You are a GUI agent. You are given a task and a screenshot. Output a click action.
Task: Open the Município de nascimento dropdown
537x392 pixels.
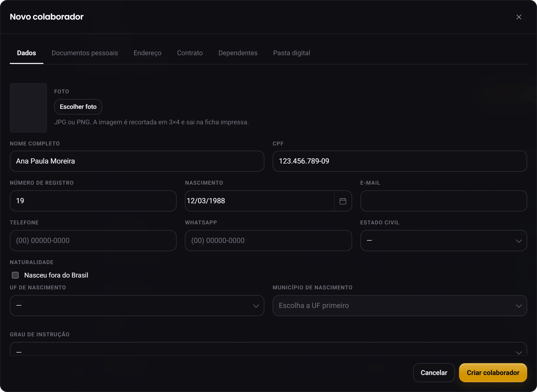pos(400,306)
